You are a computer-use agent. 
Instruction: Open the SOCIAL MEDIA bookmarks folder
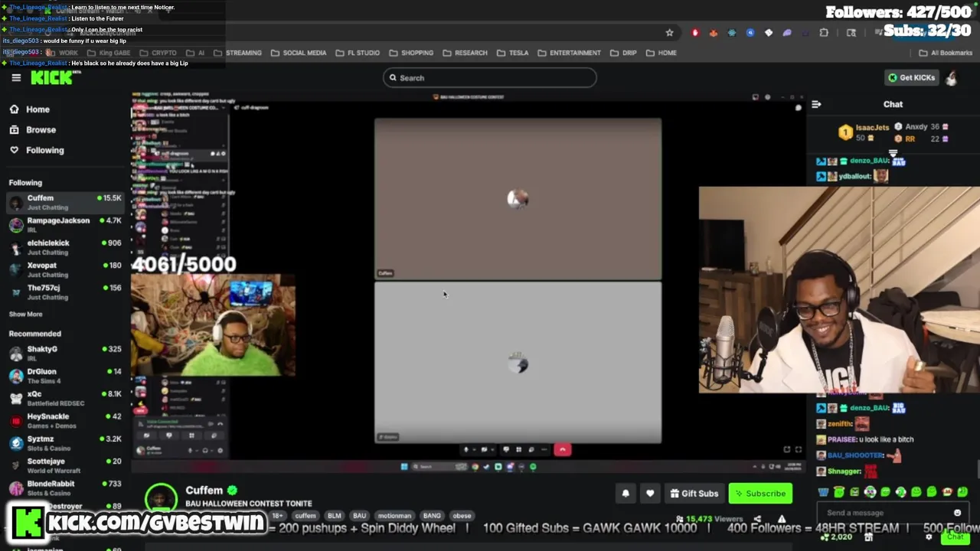(299, 53)
